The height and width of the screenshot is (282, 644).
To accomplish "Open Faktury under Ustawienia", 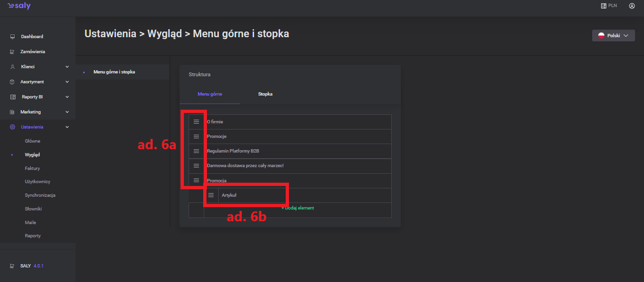I will pyautogui.click(x=32, y=168).
